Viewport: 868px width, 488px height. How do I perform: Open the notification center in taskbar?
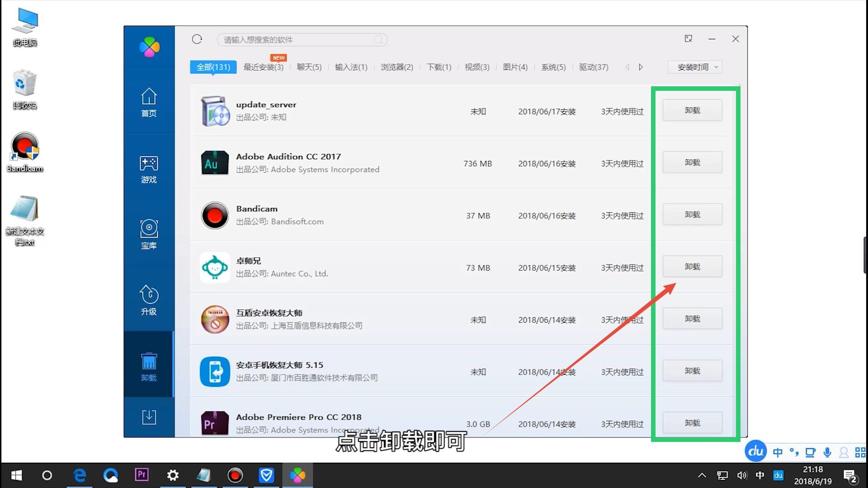(x=850, y=476)
